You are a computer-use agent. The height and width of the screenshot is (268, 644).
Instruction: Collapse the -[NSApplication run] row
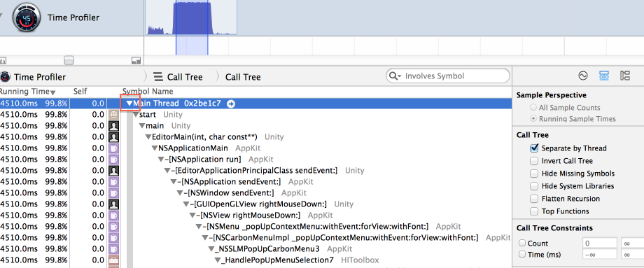[x=162, y=160]
